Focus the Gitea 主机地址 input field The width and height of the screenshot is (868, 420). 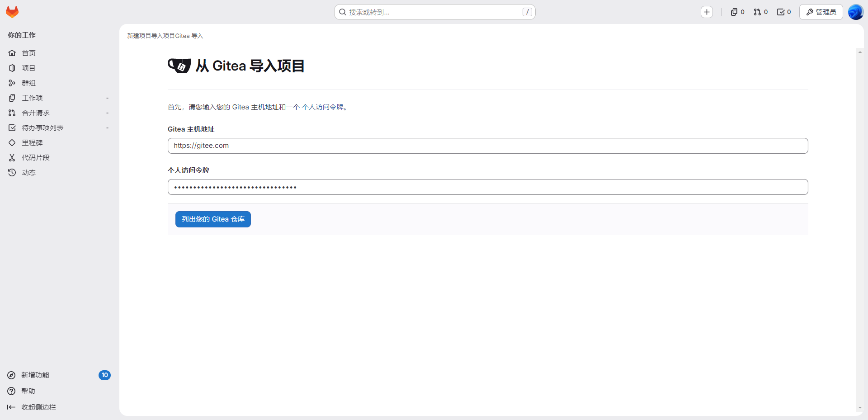pos(488,146)
